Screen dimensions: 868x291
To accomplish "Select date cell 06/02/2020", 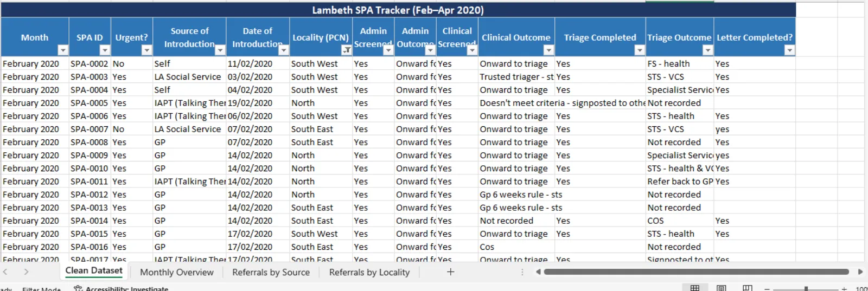I will pyautogui.click(x=258, y=116).
